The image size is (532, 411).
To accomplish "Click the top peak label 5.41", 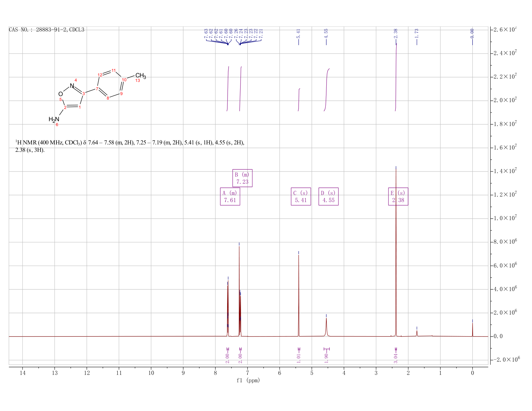I will (299, 33).
